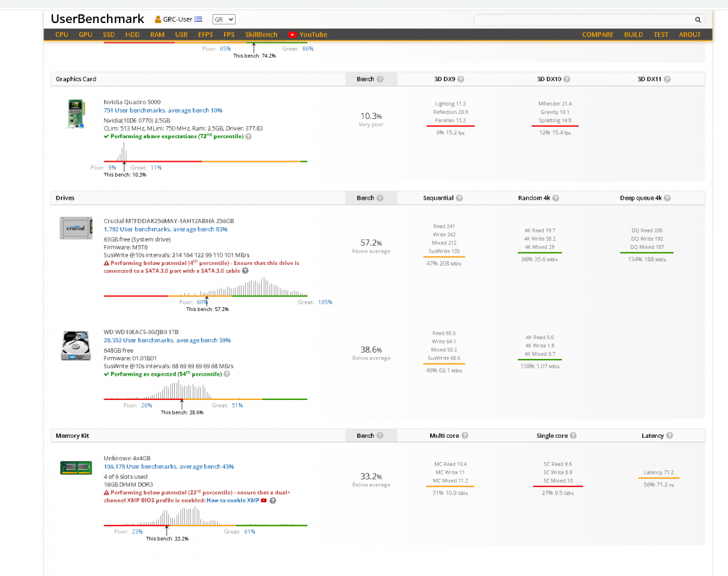Click the Crucial SSD drive icon
Image resolution: width=728 pixels, height=576 pixels.
coord(76,228)
